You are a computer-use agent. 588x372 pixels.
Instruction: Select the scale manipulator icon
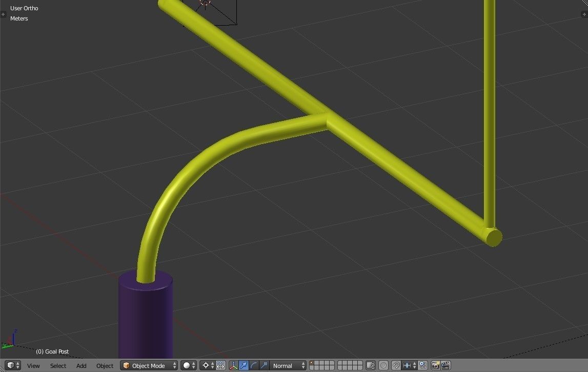[263, 365]
